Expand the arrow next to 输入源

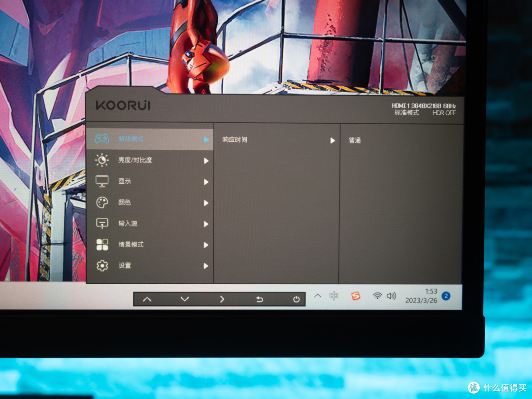click(x=206, y=224)
